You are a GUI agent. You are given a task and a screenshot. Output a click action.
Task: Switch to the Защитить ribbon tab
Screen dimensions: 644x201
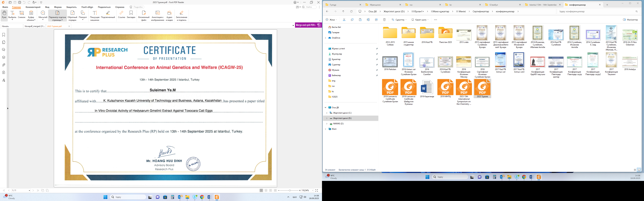(x=71, y=7)
